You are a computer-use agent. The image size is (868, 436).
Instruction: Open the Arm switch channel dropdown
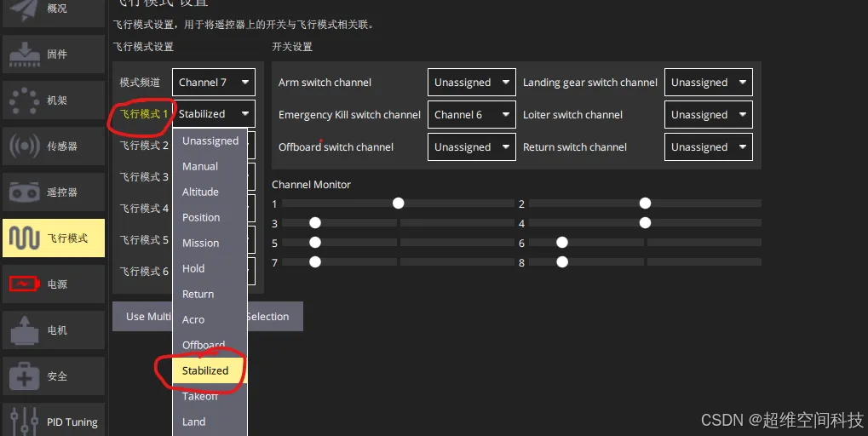(472, 83)
